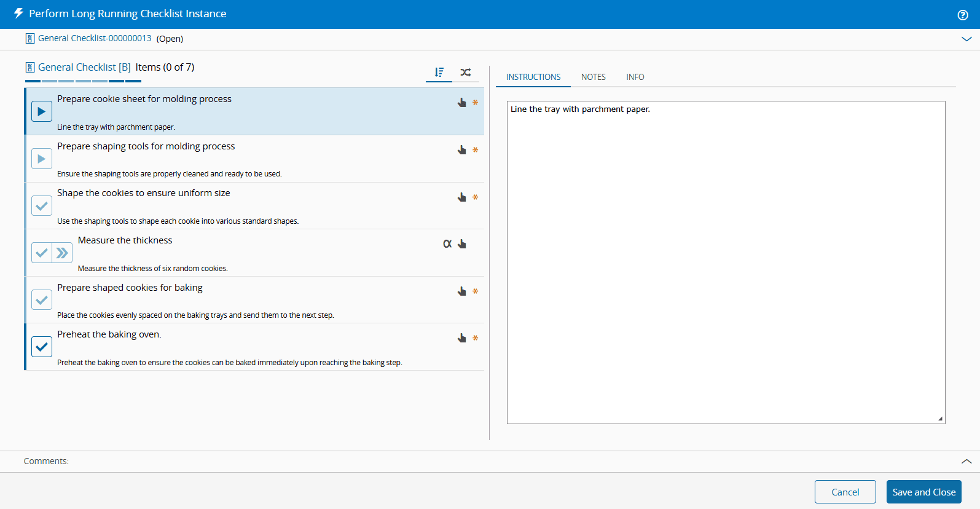Expand the checklist header chevron at top right
Screen dimensions: 980x509
point(966,39)
